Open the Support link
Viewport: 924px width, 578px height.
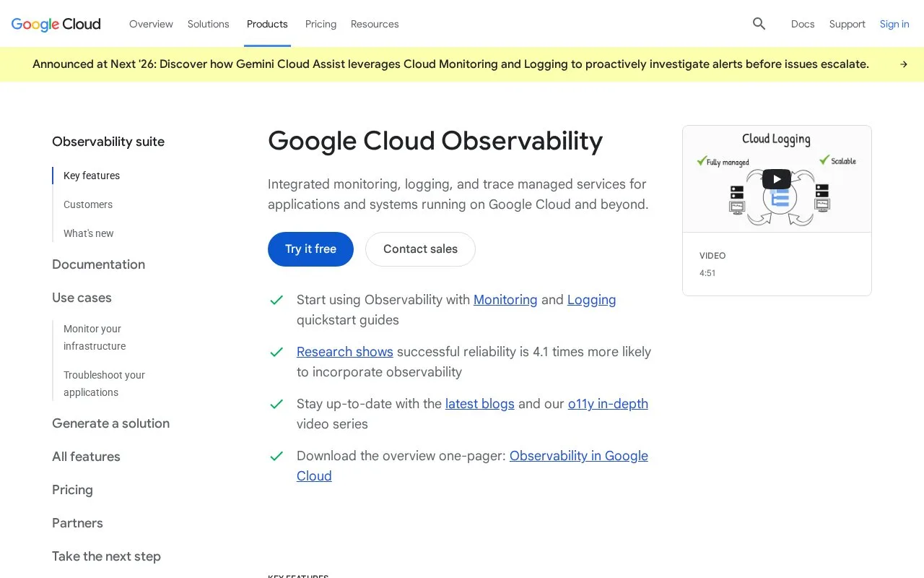click(x=847, y=24)
